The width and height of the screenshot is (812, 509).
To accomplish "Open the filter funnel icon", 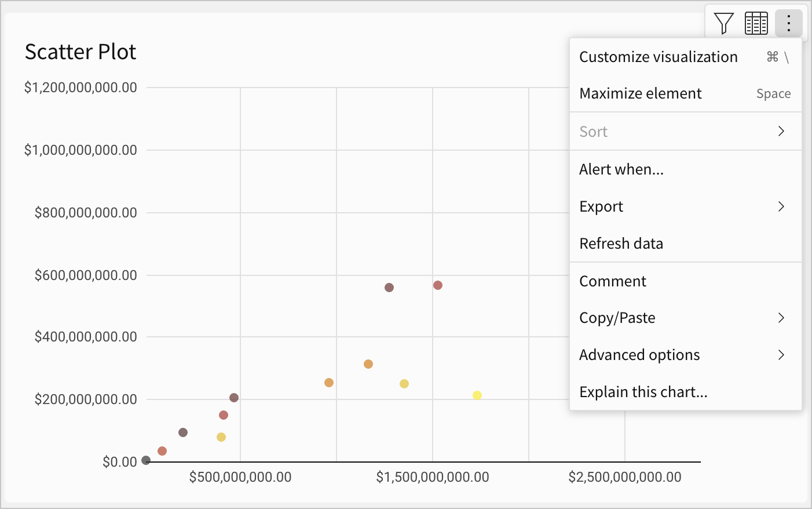I will tap(724, 23).
